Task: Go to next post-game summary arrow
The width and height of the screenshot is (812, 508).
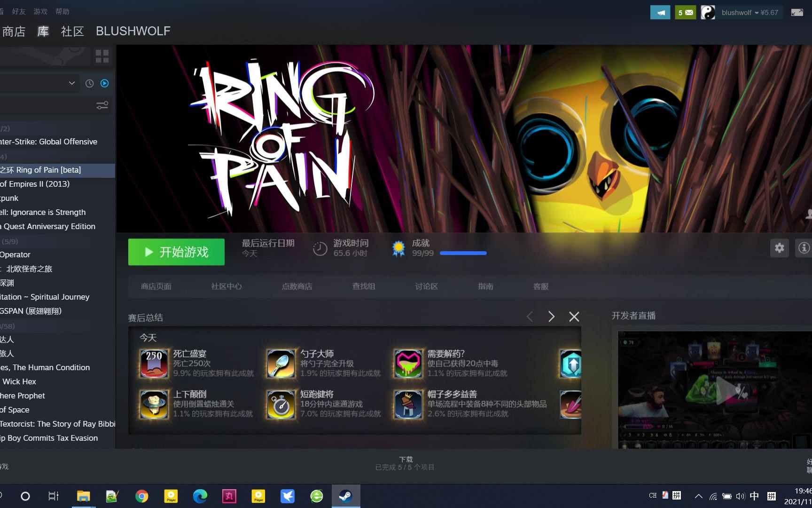Action: [x=551, y=317]
